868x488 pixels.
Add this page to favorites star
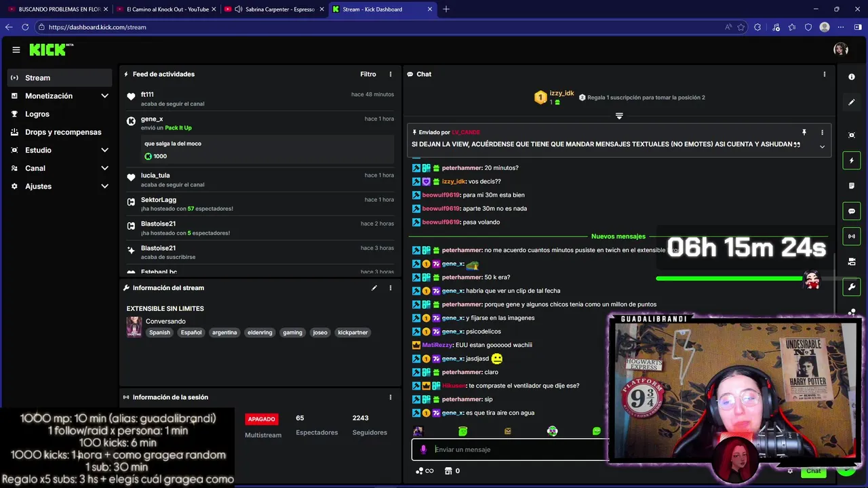coord(741,27)
